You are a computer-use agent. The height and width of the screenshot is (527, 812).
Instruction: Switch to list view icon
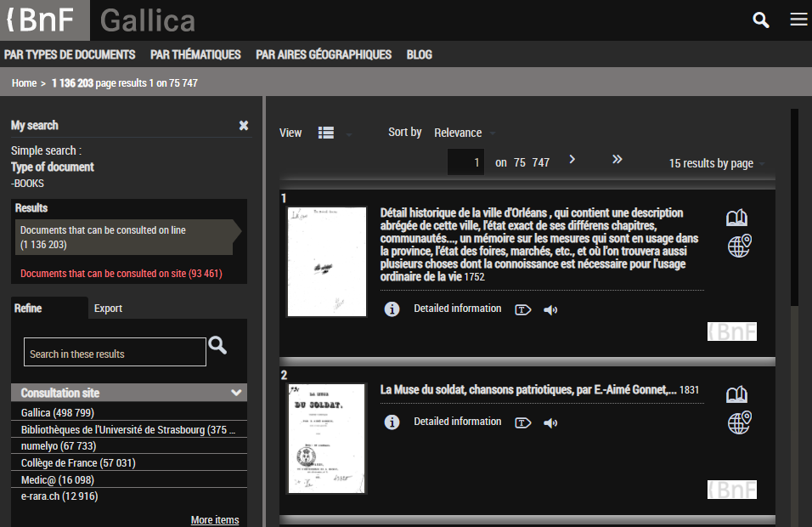(325, 133)
